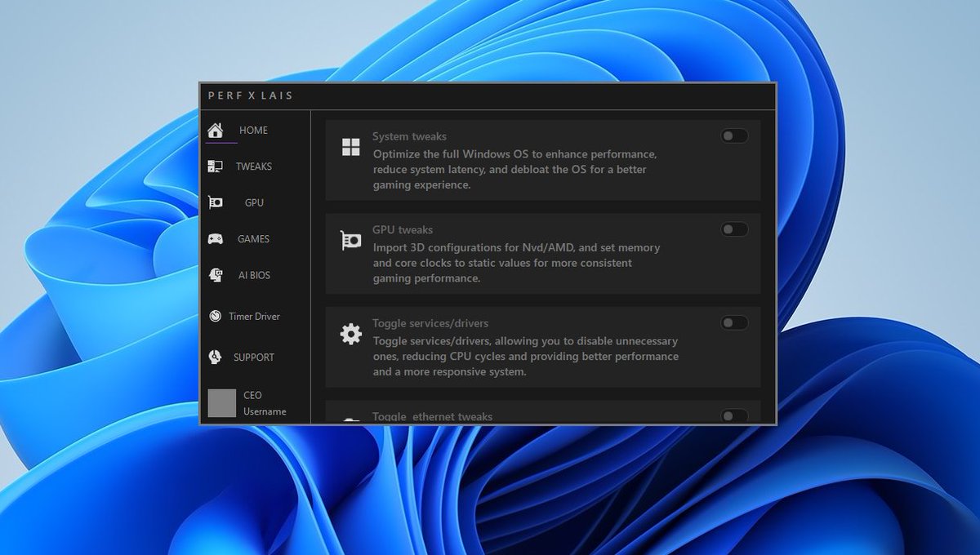
Task: Click the CEO Username profile avatar
Action: (x=222, y=402)
